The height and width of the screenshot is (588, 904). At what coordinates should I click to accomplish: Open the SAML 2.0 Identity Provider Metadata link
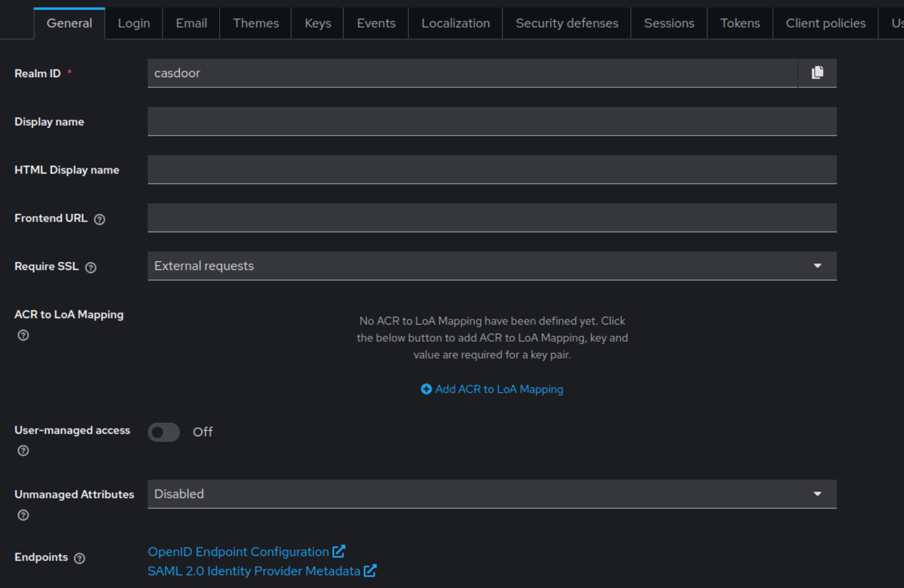(254, 571)
